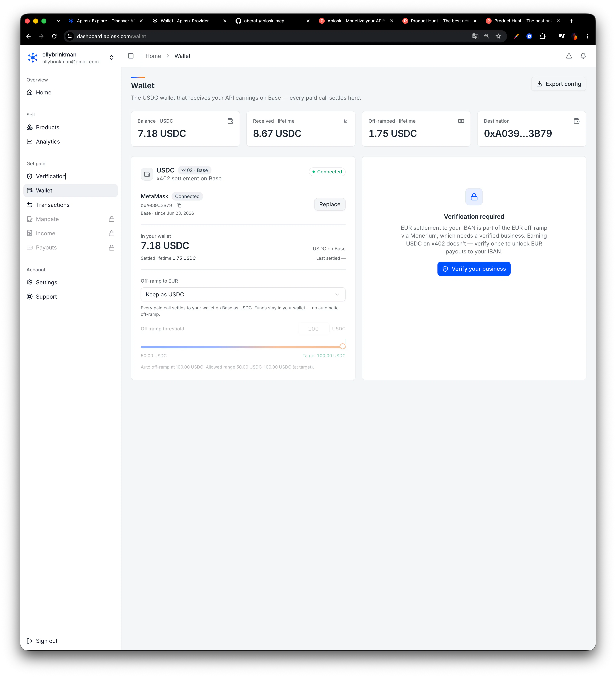Viewport: 616px width, 677px height.
Task: Click the Home breadcrumb link
Action: [x=153, y=56]
